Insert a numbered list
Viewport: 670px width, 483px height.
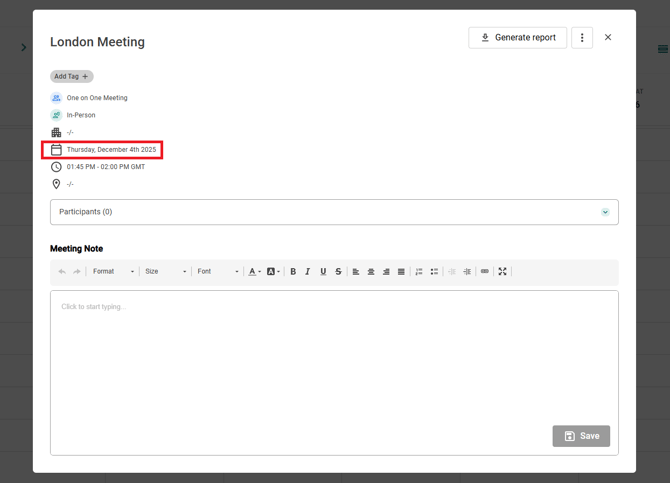pos(419,271)
